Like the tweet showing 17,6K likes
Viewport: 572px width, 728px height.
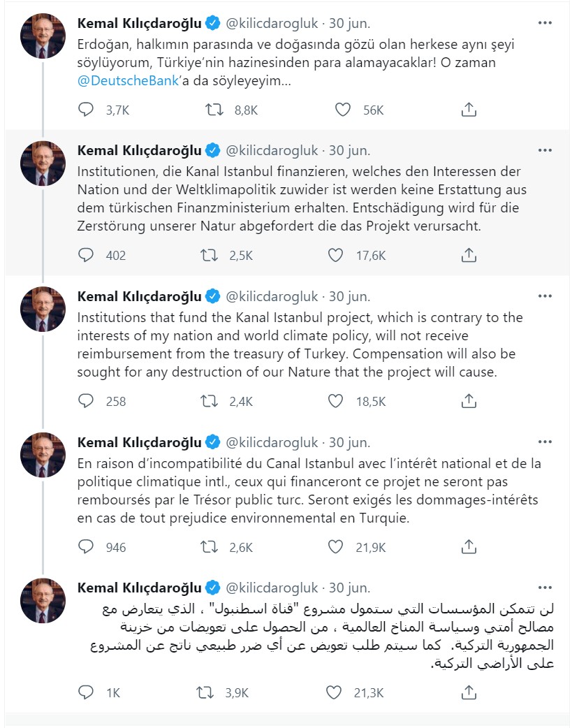tap(335, 255)
